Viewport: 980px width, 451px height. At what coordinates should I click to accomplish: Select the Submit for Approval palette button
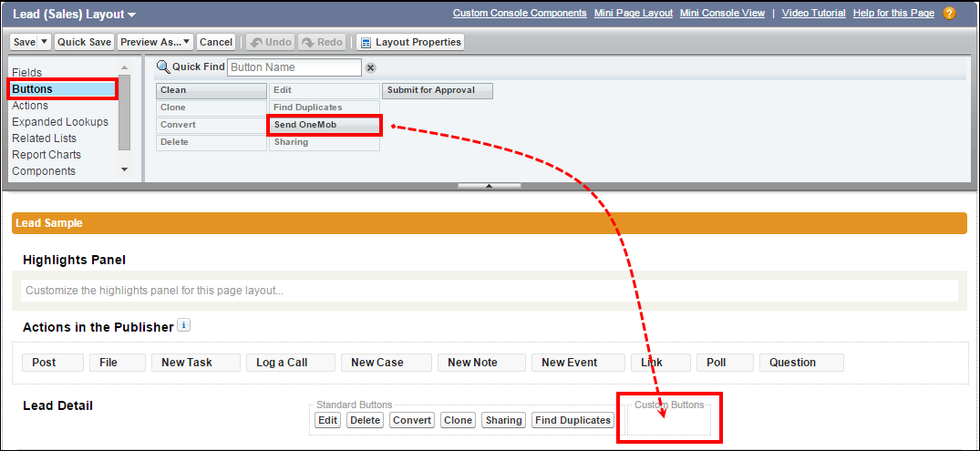click(x=438, y=90)
